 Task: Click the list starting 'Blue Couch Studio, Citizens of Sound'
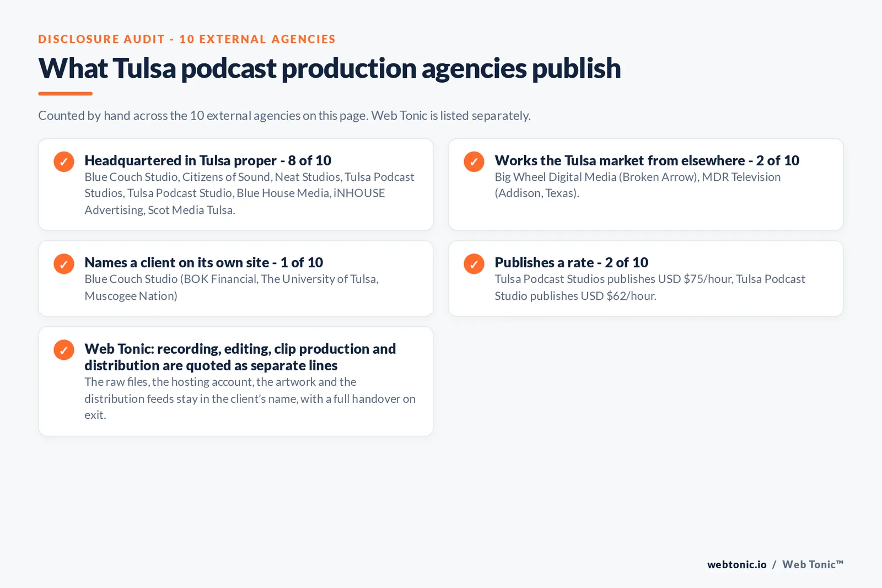(x=249, y=193)
